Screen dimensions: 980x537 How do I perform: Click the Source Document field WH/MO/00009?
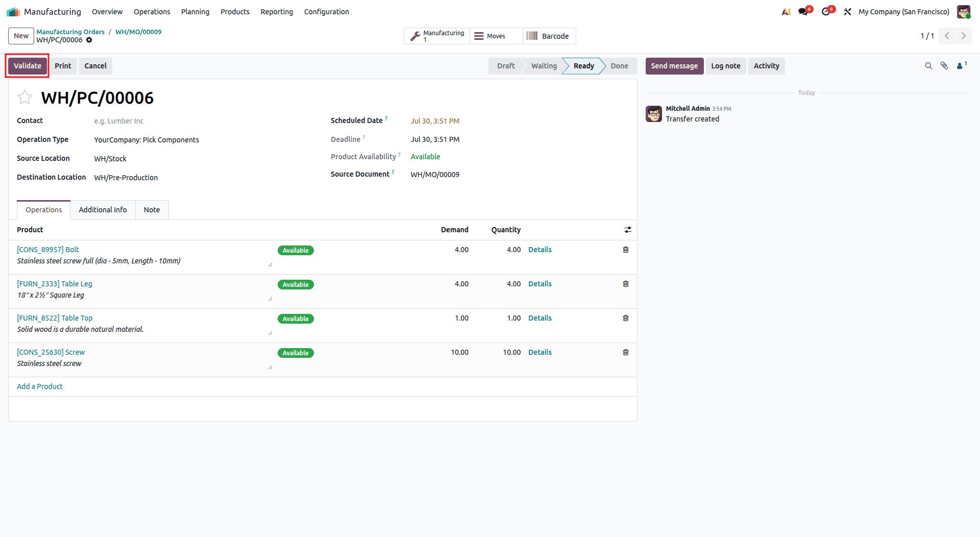coord(435,175)
